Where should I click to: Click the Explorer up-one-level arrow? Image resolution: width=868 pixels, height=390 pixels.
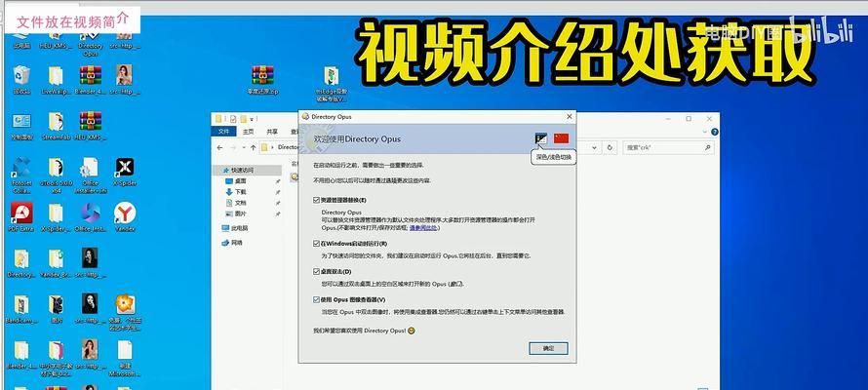coord(253,147)
